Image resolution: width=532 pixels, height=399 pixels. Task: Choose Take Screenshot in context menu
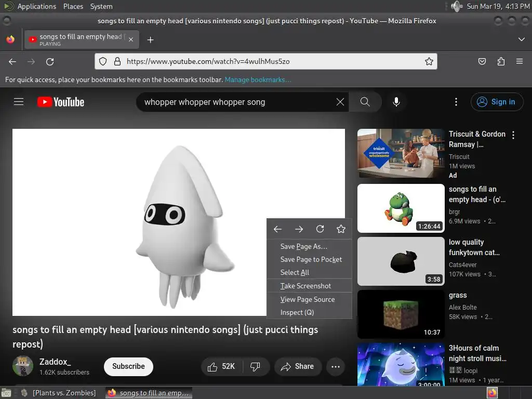[309, 286]
